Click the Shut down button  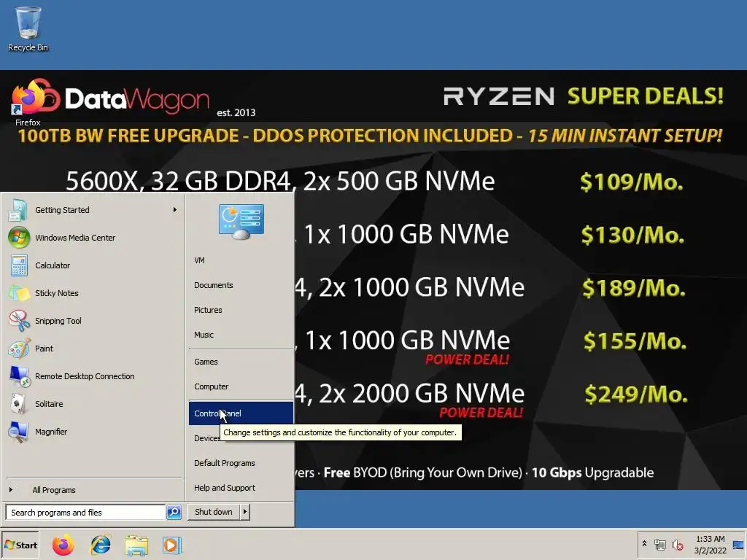pos(214,512)
